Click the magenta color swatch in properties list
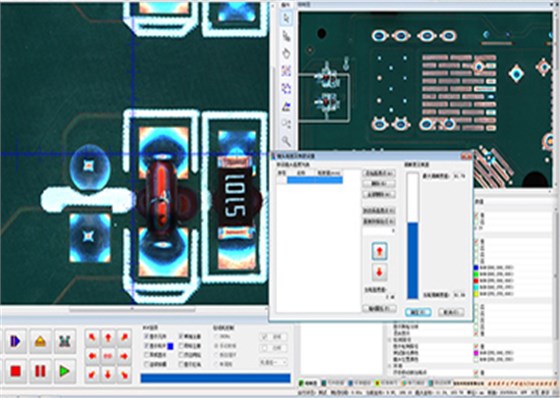 pos(476,353)
